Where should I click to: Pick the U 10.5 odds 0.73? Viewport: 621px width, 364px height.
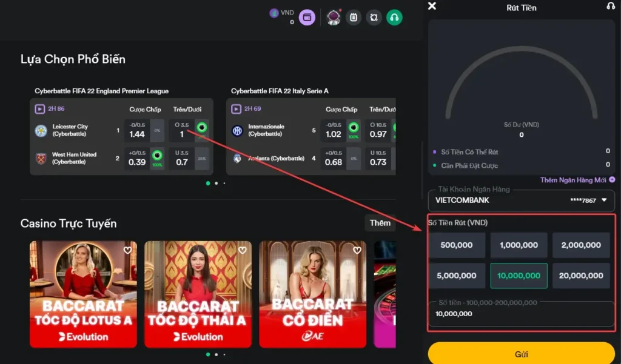[378, 158]
